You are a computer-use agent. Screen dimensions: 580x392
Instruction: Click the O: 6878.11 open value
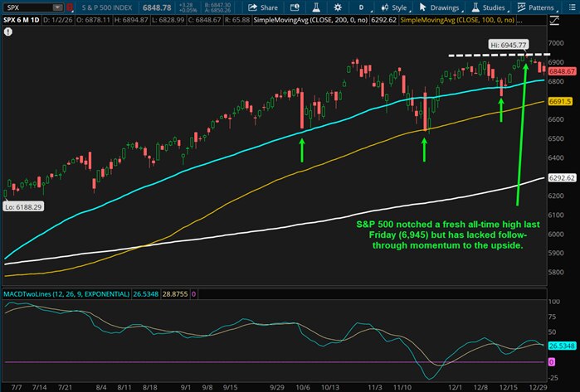click(93, 20)
